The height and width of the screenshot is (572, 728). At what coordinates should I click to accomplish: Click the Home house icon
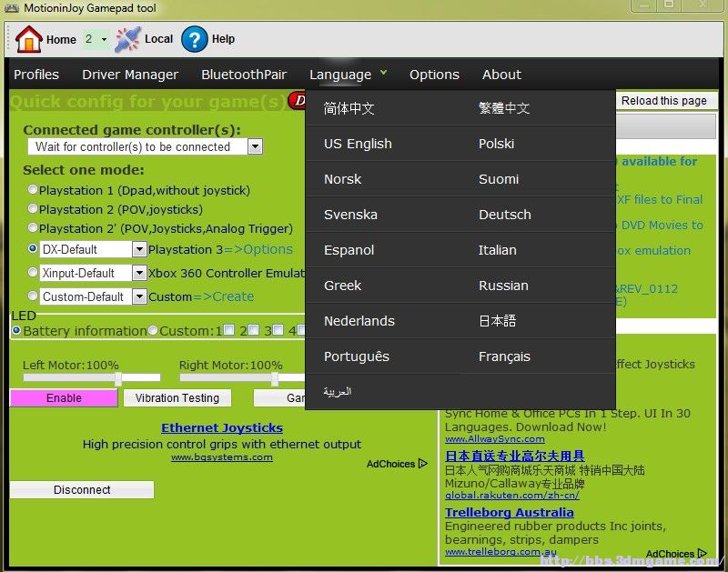[29, 39]
